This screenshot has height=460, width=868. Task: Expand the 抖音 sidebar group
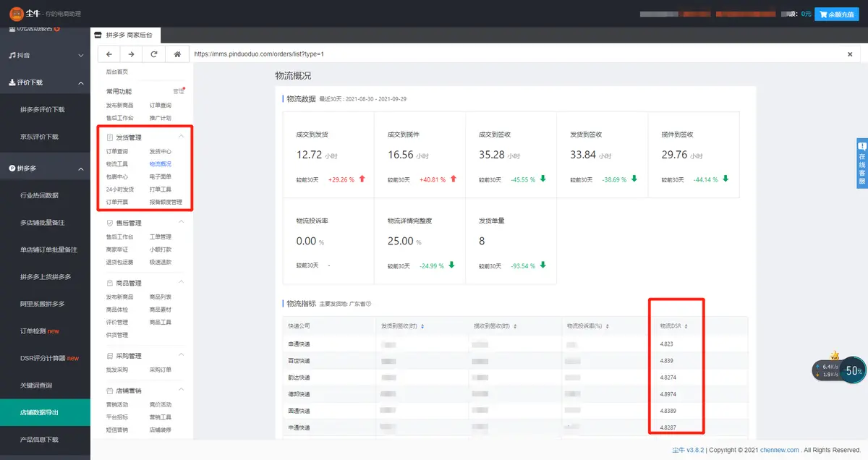click(80, 55)
